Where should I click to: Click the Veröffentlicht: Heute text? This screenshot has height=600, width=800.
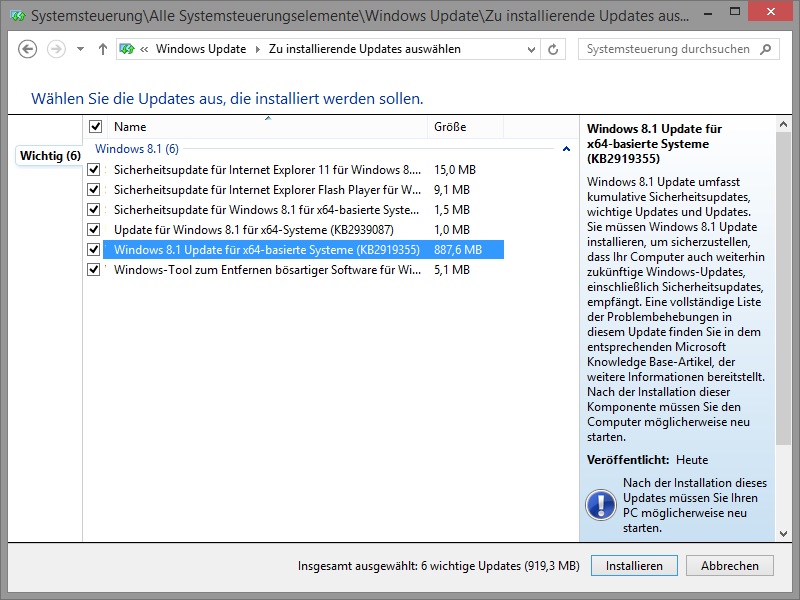tap(647, 460)
